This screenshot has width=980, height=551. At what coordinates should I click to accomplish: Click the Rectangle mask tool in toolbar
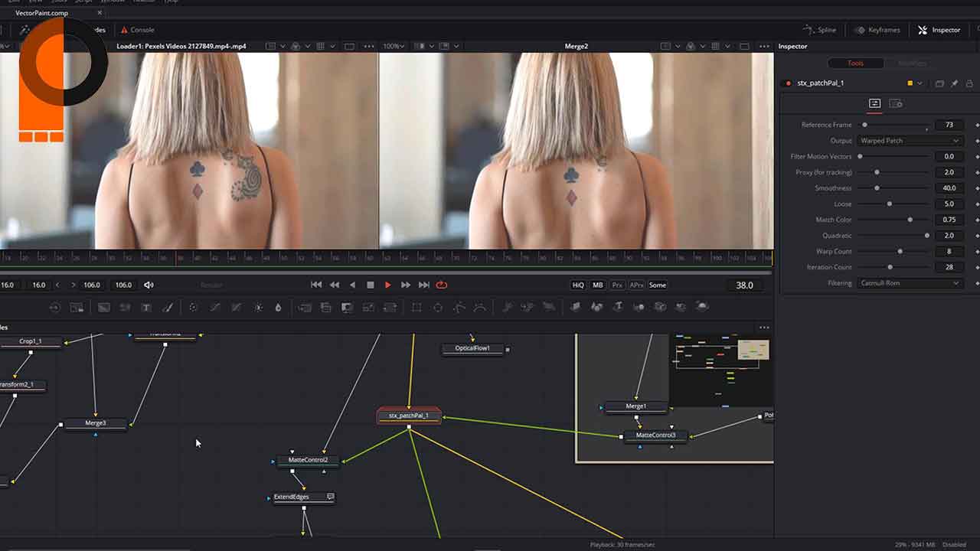coord(416,308)
